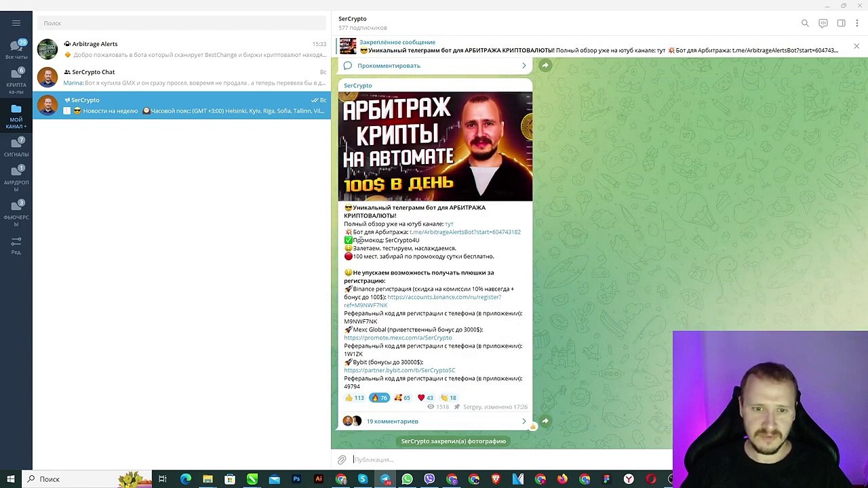Click the quick thumbs-up reaction button

[x=533, y=426]
